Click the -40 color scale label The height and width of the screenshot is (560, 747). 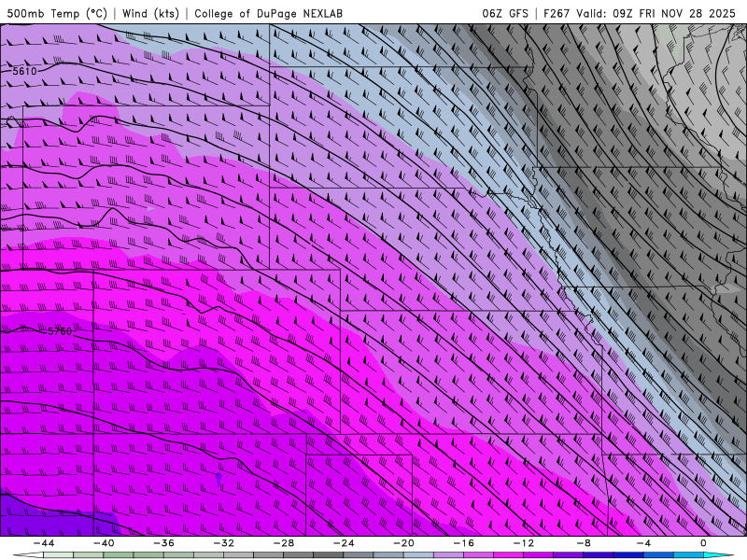pyautogui.click(x=104, y=543)
